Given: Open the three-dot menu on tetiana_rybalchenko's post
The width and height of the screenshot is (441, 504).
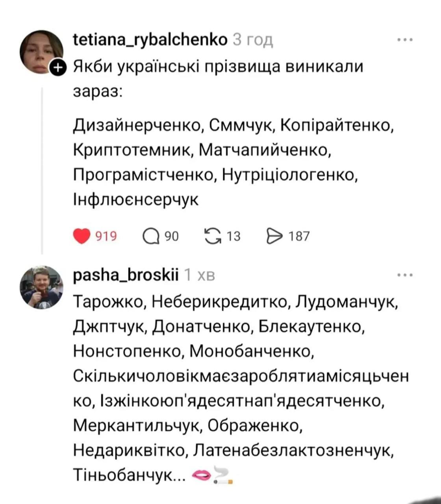Looking at the screenshot, I should (405, 40).
